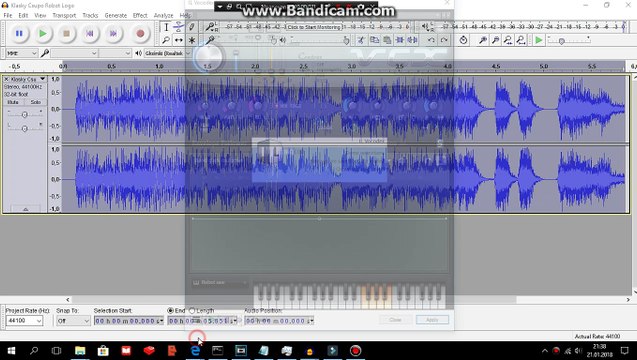
Task: Open the recording channels dropdown
Action: [115, 53]
